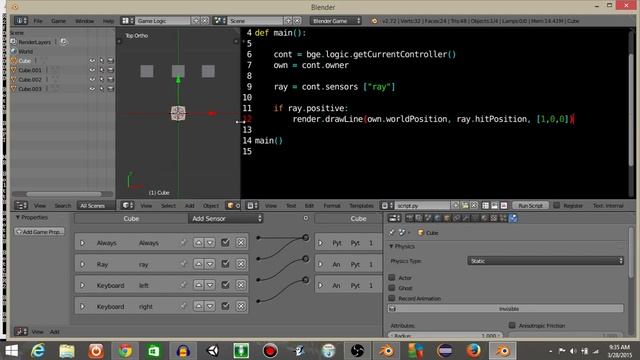Remove the Keyboard left sensor

pos(241,285)
